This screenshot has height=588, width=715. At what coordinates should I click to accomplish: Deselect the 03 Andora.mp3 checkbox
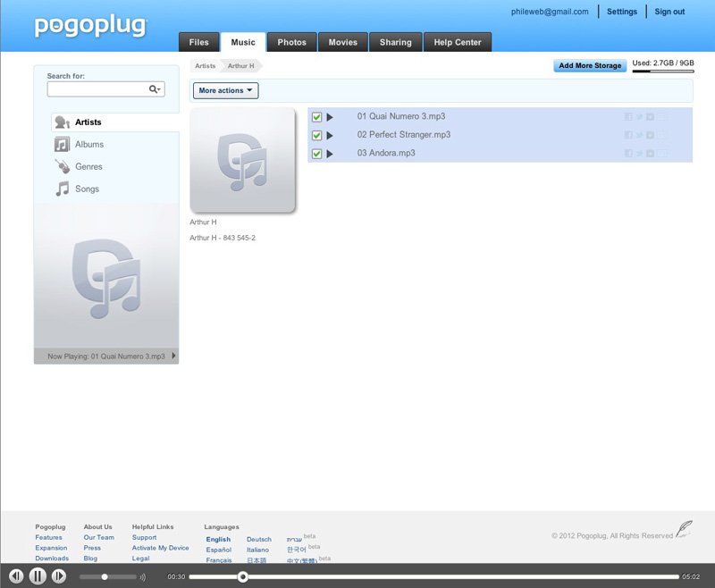(x=316, y=154)
